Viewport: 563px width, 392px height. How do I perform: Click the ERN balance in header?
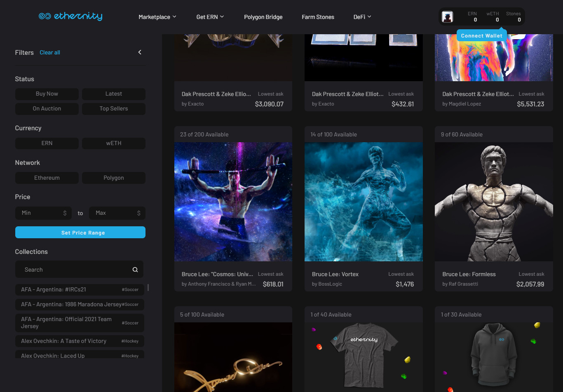[x=473, y=16]
